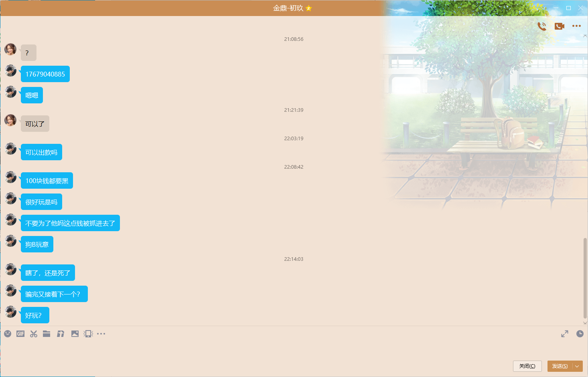Screen dimensions: 588x377
Task: Send a window shake nudge
Action: tap(88, 334)
